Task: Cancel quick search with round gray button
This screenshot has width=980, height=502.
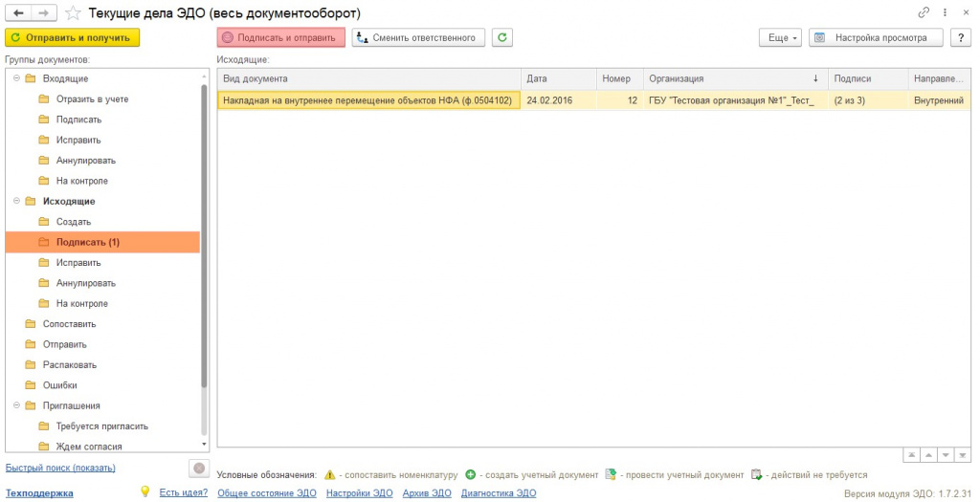Action: pos(199,469)
